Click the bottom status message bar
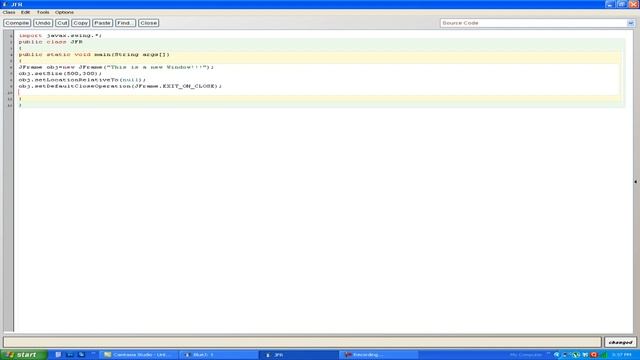640x360 pixels. (x=302, y=342)
